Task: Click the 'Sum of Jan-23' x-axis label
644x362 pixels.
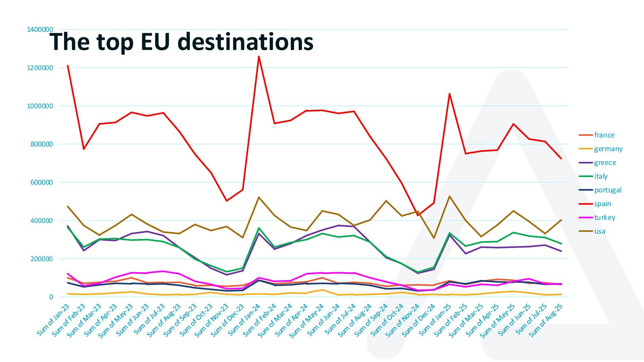Action: [54, 319]
